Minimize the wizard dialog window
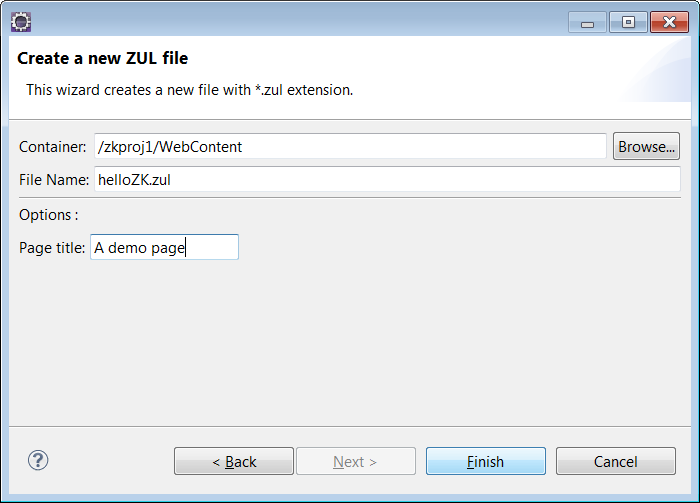This screenshot has width=700, height=503. (x=587, y=22)
